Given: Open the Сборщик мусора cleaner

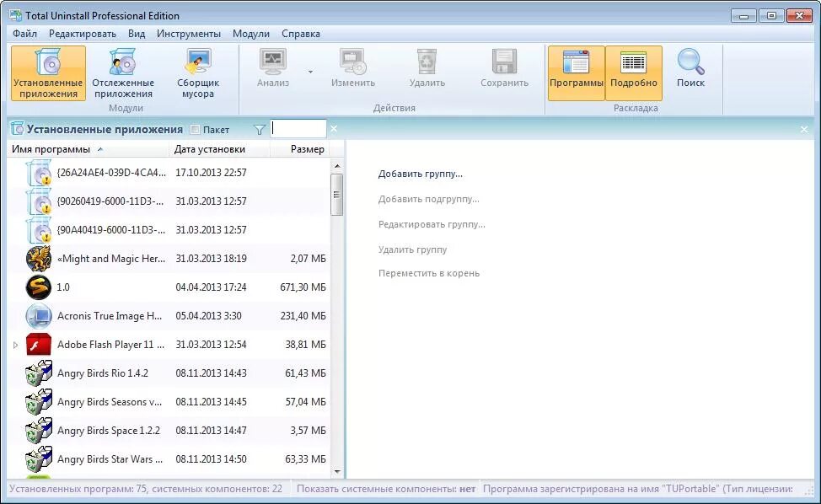Looking at the screenshot, I should coord(197,73).
